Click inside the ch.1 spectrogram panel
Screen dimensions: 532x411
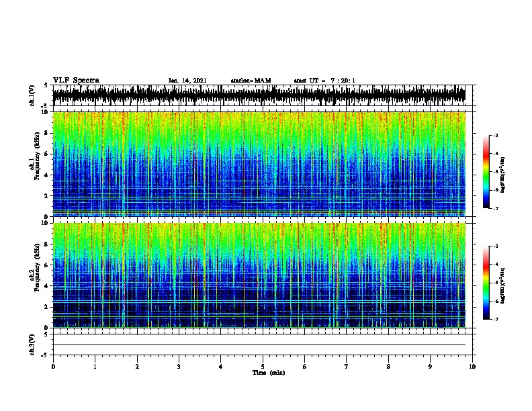point(259,164)
